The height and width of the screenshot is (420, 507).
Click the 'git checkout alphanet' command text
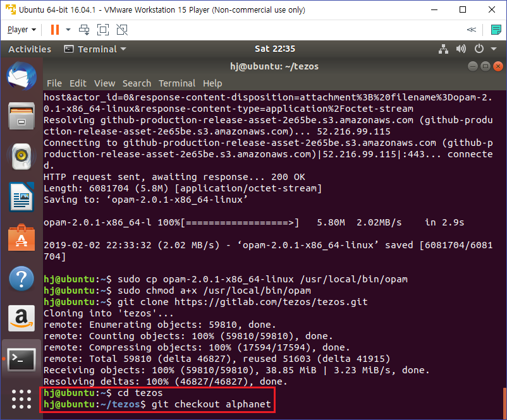tap(211, 404)
